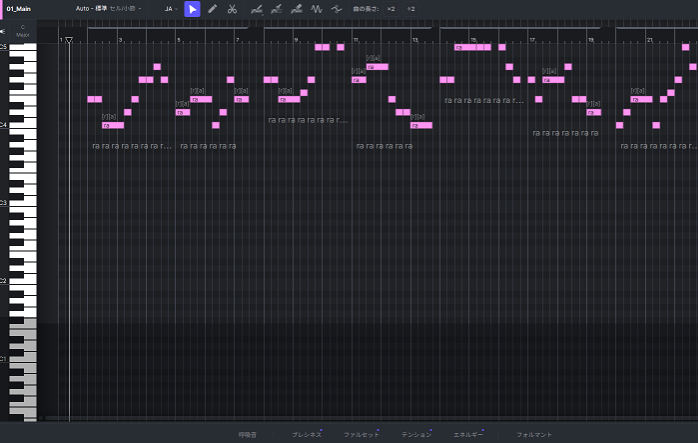Click the ×2 length button
Image resolution: width=698 pixels, height=443 pixels.
pos(391,9)
